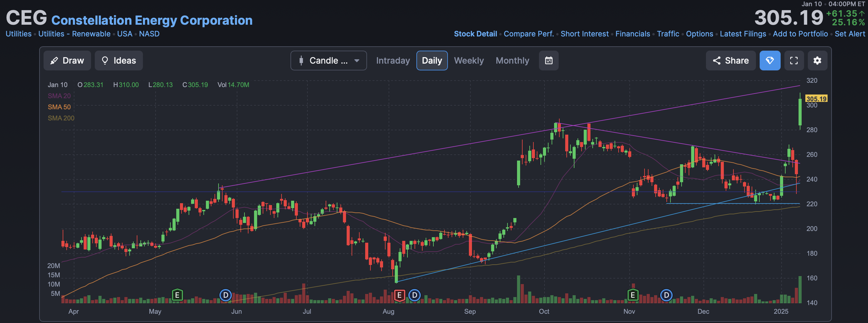Click the November dividend D marker
Screen dimensions: 868x323
click(666, 295)
